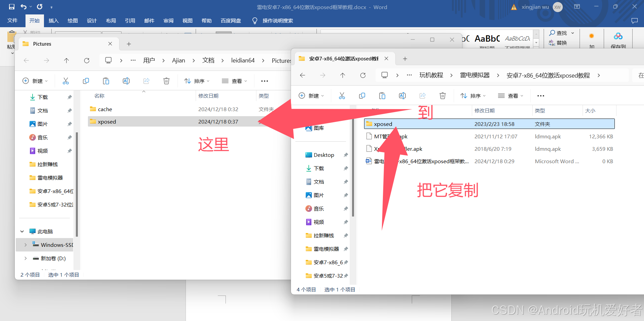Open the 百度网盘 ribbon tab
The width and height of the screenshot is (644, 321).
(231, 20)
